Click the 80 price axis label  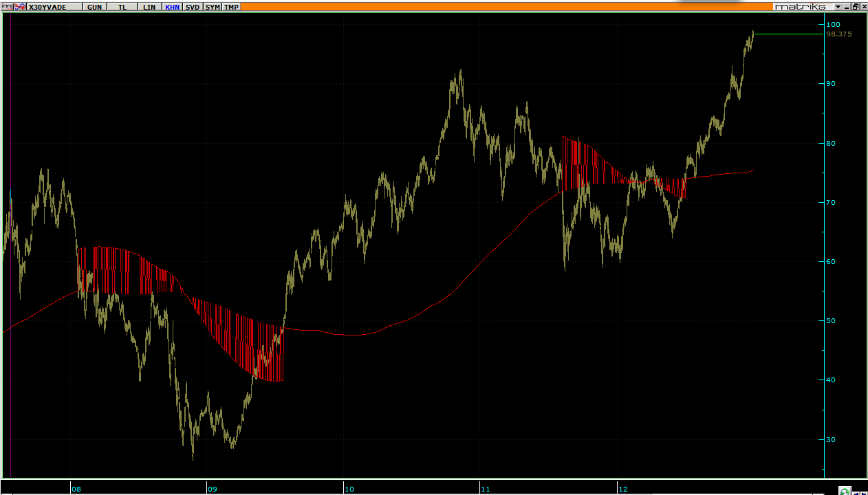click(x=831, y=143)
